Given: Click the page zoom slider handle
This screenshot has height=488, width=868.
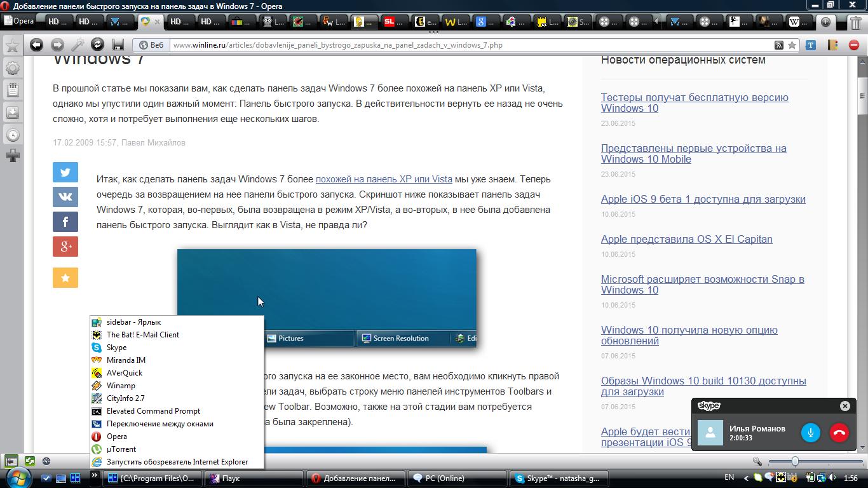Looking at the screenshot, I should [x=794, y=461].
